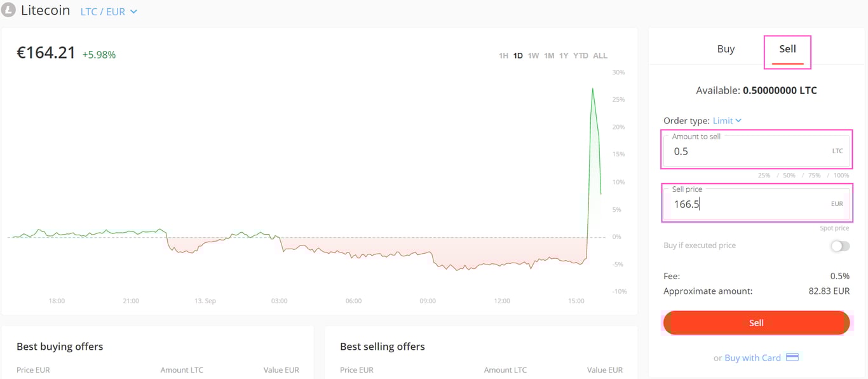Image resolution: width=868 pixels, height=379 pixels.
Task: Select the Sell tab
Action: click(787, 49)
